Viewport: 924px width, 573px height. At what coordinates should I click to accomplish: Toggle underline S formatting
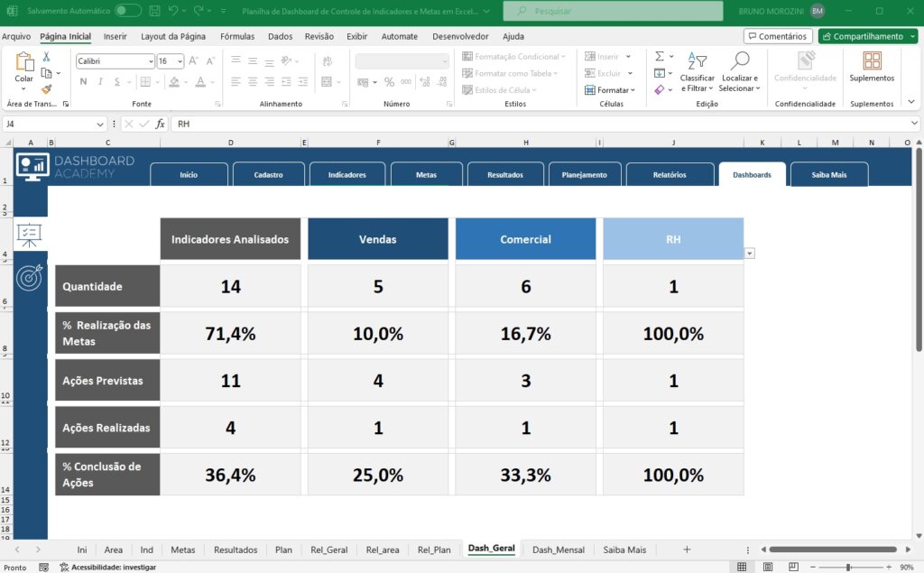point(117,81)
